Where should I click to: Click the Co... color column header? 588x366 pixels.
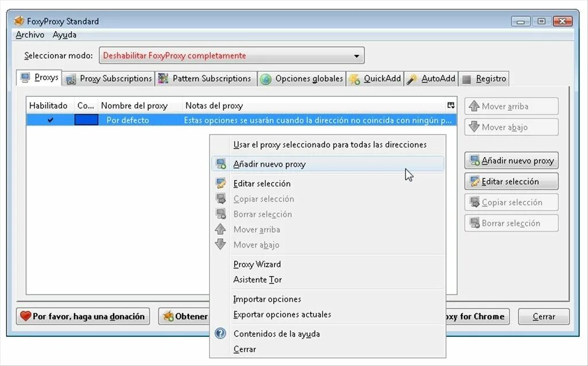coord(86,106)
